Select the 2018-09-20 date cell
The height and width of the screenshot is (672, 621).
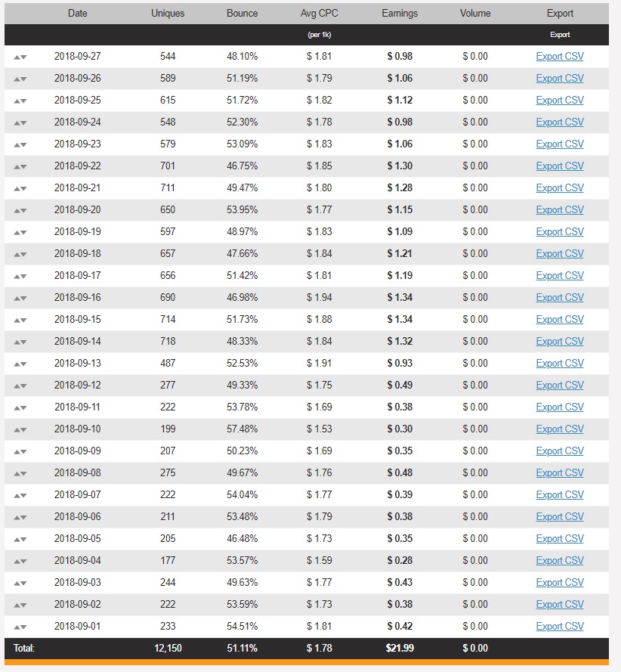[77, 209]
